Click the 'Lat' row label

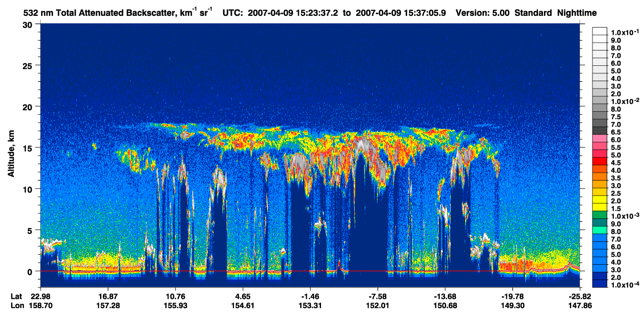click(x=16, y=296)
